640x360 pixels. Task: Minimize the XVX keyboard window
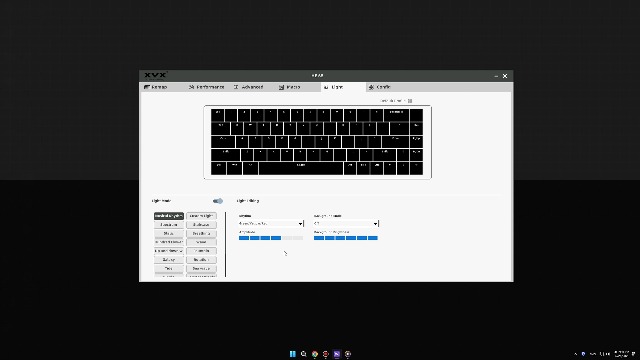tap(496, 76)
